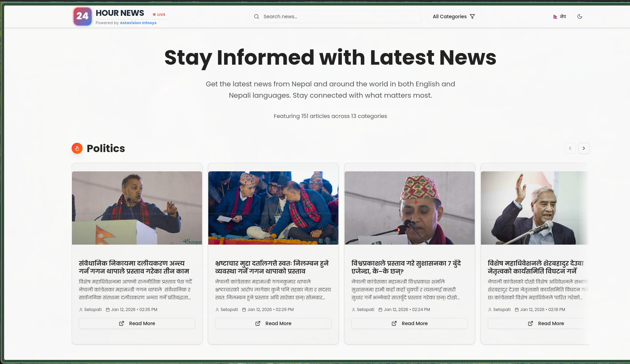Open the Astavision Infosys link

click(x=138, y=23)
